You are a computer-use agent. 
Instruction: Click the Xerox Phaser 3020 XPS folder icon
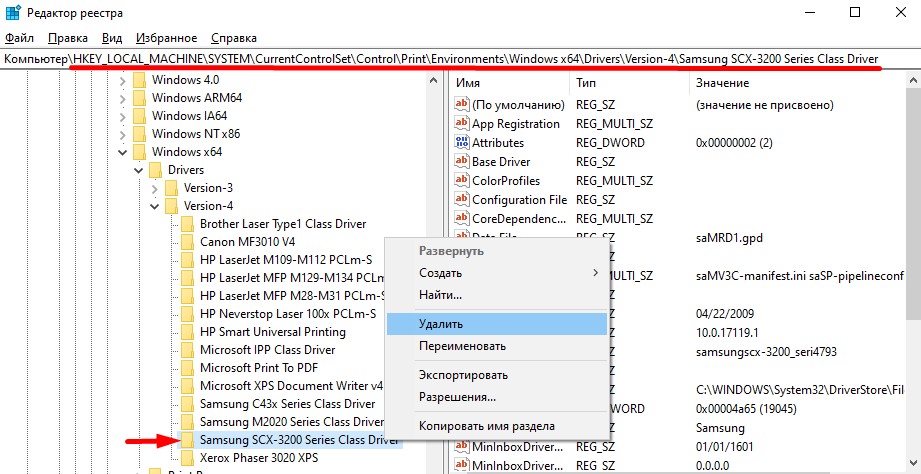click(188, 458)
